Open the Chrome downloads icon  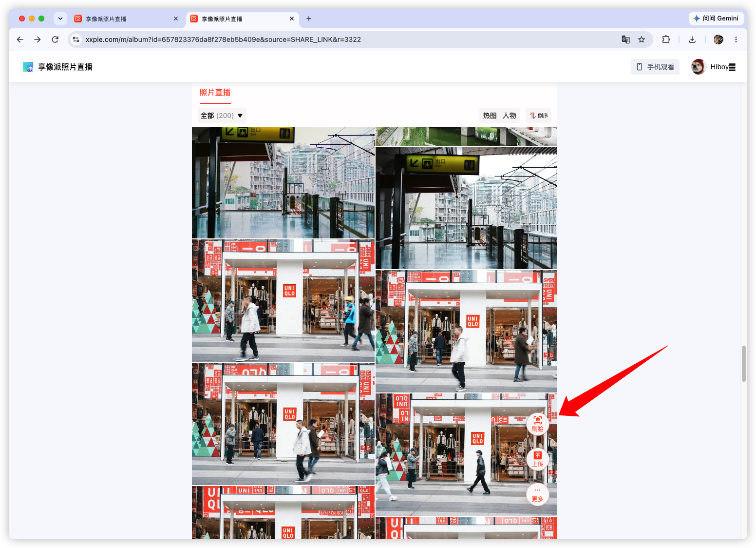(692, 39)
